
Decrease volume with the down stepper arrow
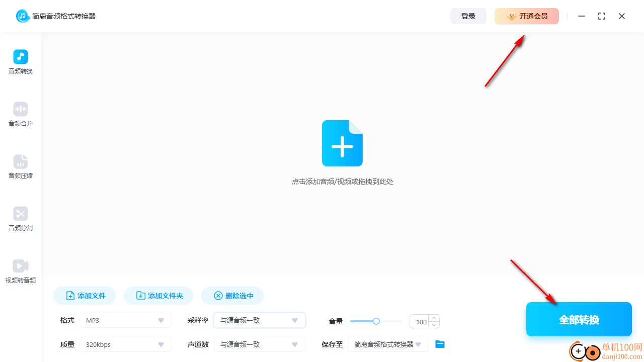pyautogui.click(x=434, y=325)
